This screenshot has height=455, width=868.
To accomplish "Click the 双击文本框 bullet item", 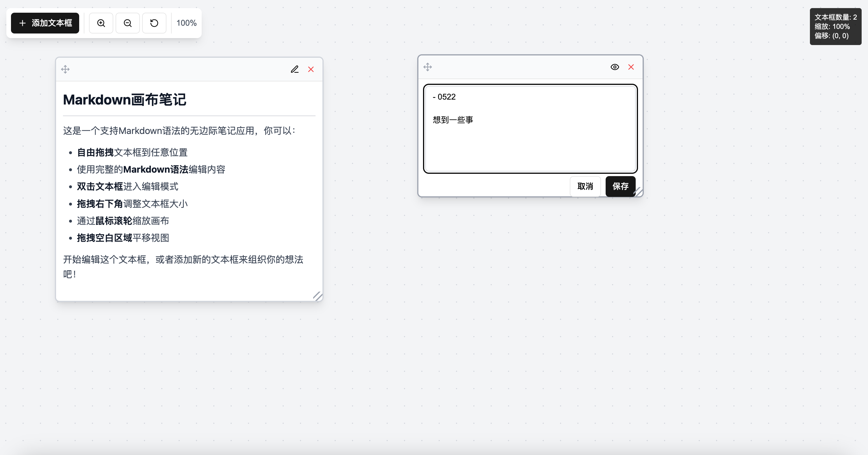I will (127, 187).
